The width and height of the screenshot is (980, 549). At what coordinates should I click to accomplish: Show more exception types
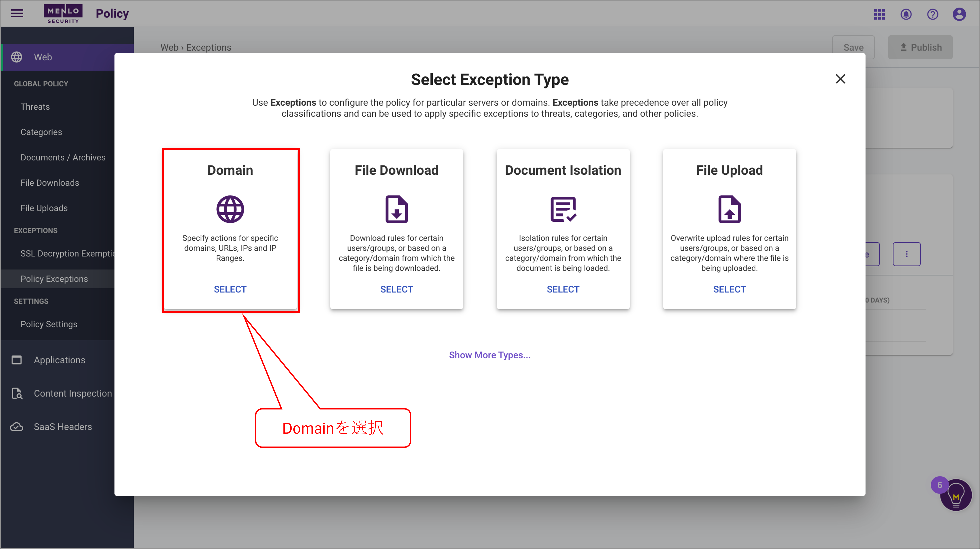[490, 355]
